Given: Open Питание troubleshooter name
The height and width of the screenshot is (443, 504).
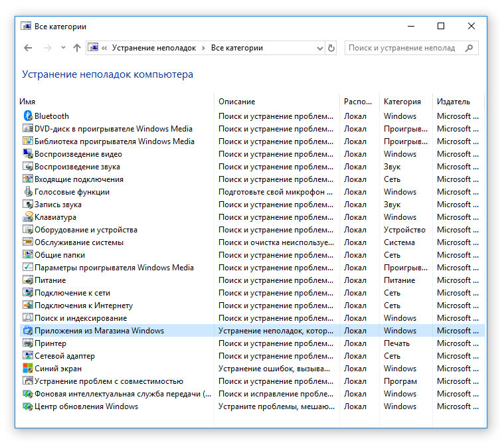Looking at the screenshot, I should pyautogui.click(x=50, y=280).
